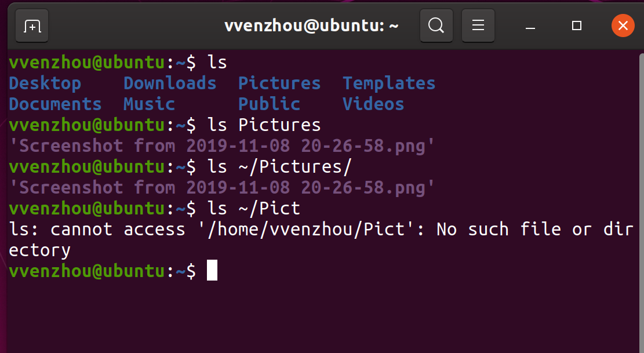Screen dimensions: 644x353
Task: Minimize the terminal window
Action: point(530,26)
